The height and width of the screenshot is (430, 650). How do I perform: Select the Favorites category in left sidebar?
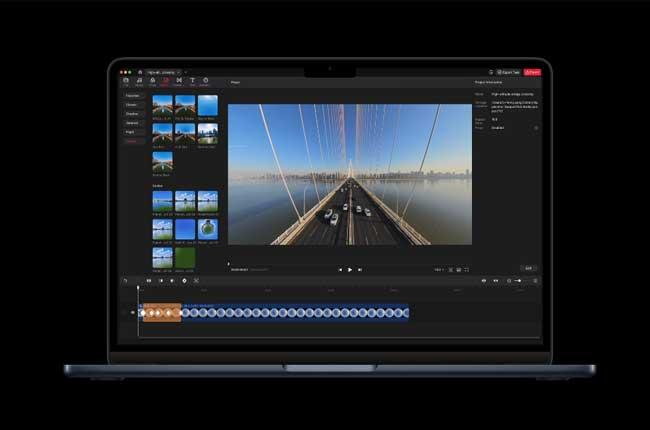click(131, 96)
